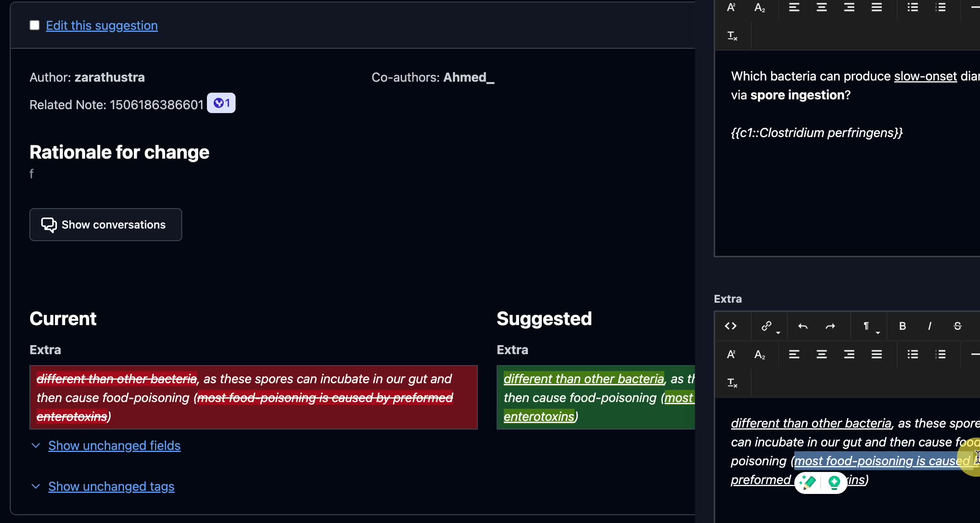Click the redo icon in Extra toolbar
This screenshot has height=523, width=980.
click(830, 326)
